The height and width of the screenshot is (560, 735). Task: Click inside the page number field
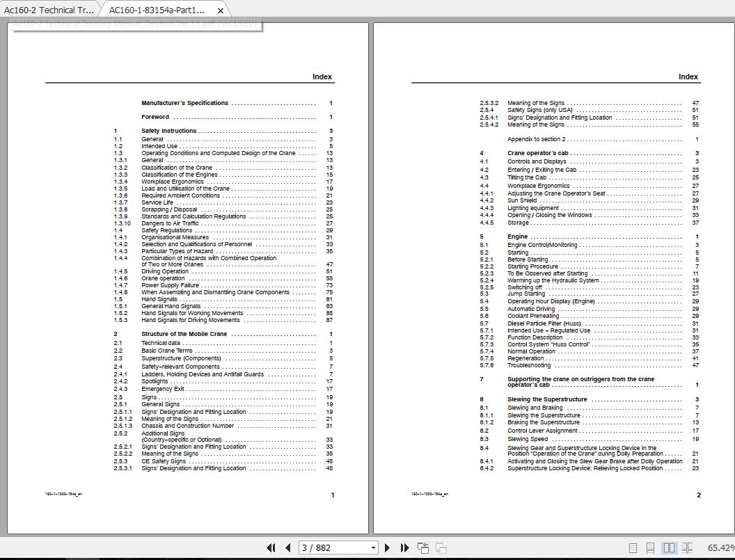pos(334,547)
